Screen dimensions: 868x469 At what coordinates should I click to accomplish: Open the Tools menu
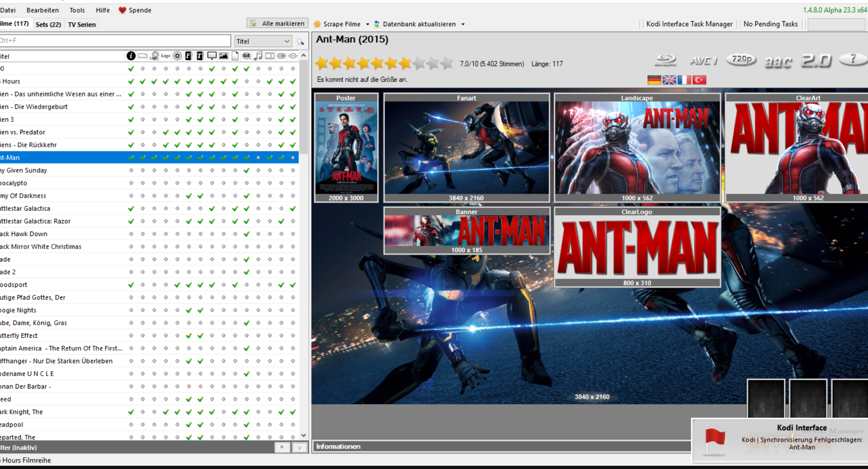tap(77, 10)
